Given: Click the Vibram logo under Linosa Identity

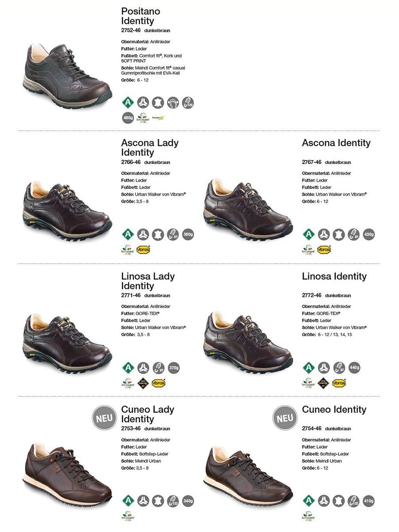Looking at the screenshot, I should pyautogui.click(x=339, y=383).
